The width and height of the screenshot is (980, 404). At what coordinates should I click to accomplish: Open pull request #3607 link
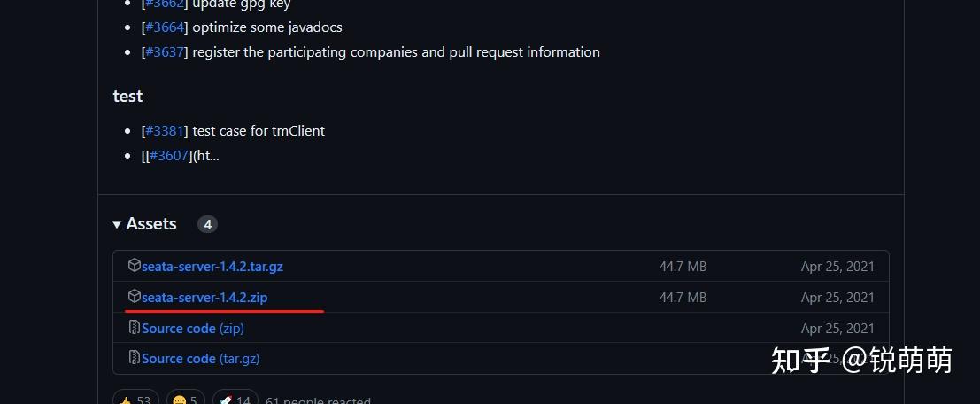click(x=169, y=156)
